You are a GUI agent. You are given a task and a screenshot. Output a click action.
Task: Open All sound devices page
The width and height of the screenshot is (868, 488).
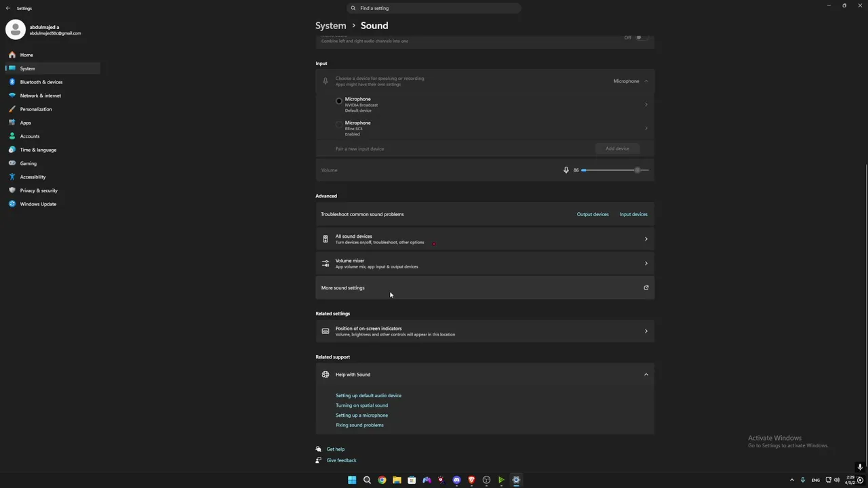click(484, 239)
